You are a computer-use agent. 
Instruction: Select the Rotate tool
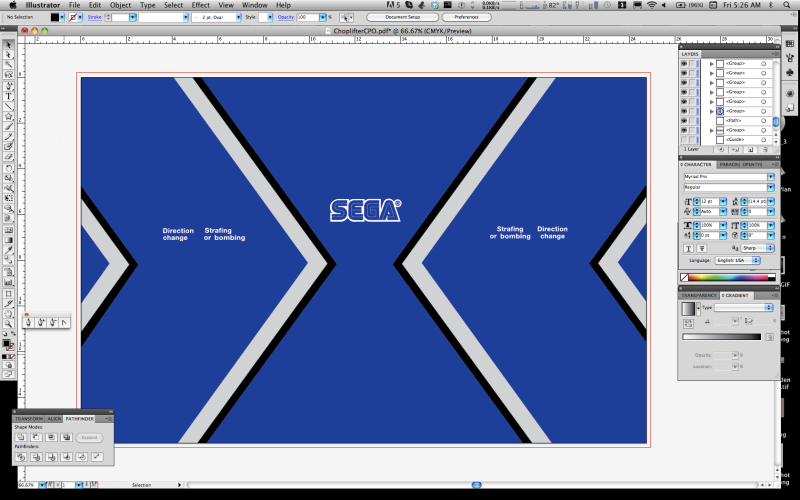[x=8, y=168]
